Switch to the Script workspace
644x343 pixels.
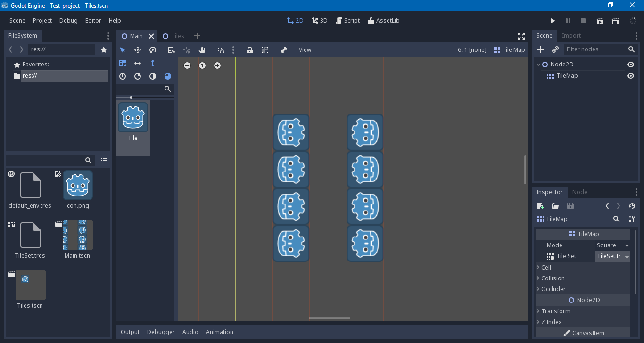(x=347, y=21)
